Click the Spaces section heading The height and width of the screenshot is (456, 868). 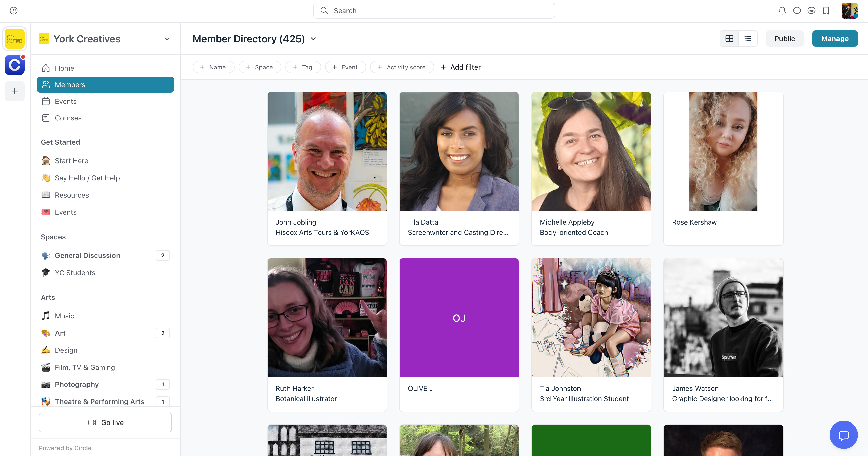click(53, 237)
